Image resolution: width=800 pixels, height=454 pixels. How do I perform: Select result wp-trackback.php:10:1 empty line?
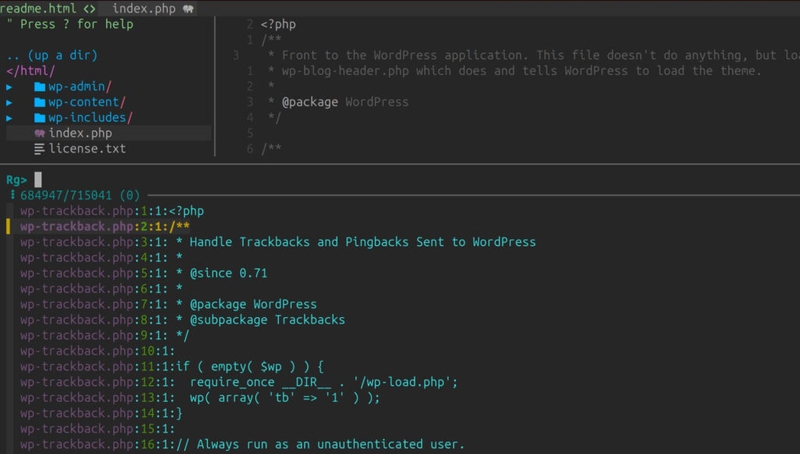tap(97, 351)
